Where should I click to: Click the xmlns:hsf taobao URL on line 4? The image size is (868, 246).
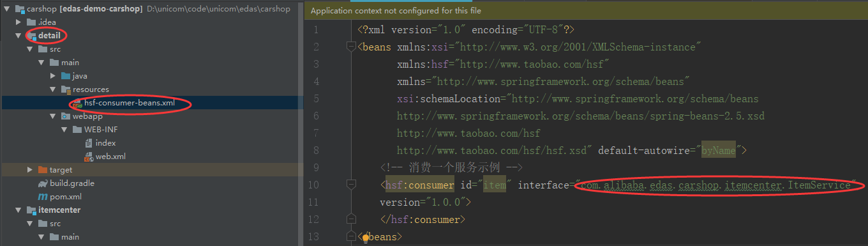click(x=532, y=65)
